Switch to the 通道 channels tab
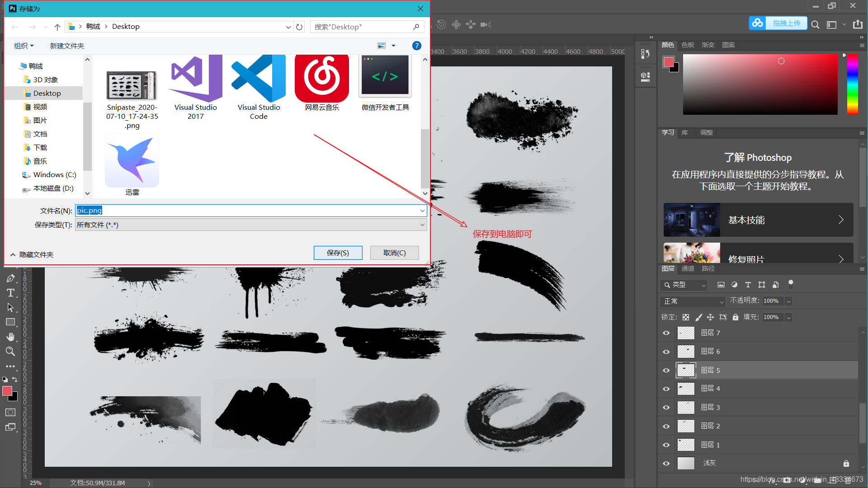868x488 pixels. tap(688, 268)
